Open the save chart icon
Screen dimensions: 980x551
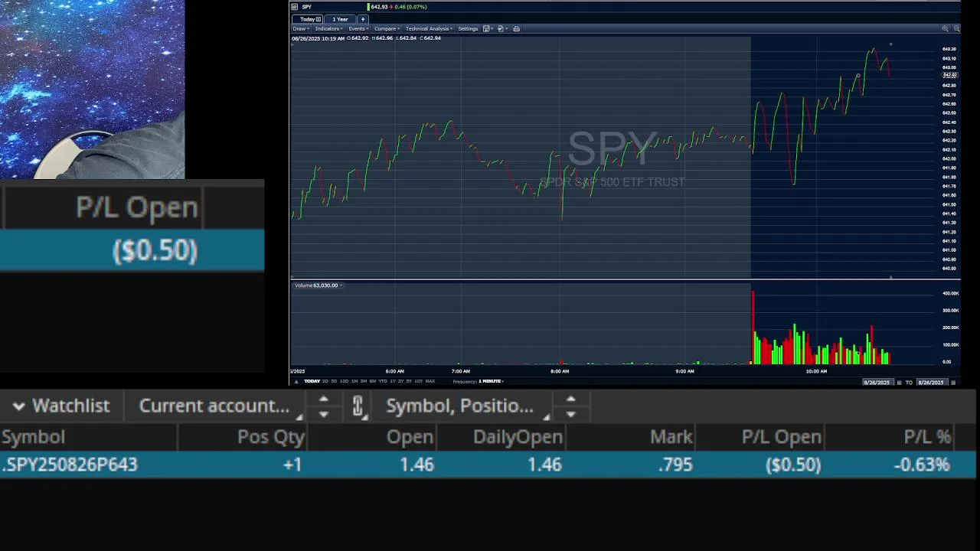(488, 29)
